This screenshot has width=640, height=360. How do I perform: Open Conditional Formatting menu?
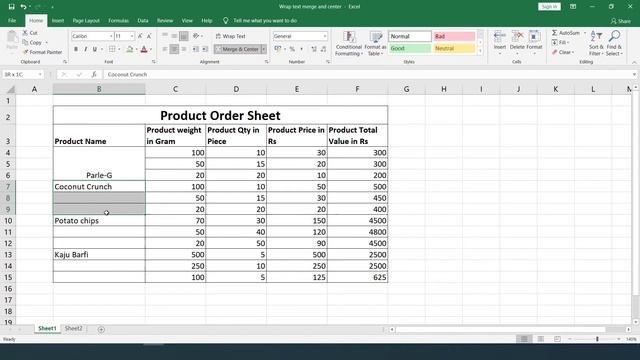point(349,43)
